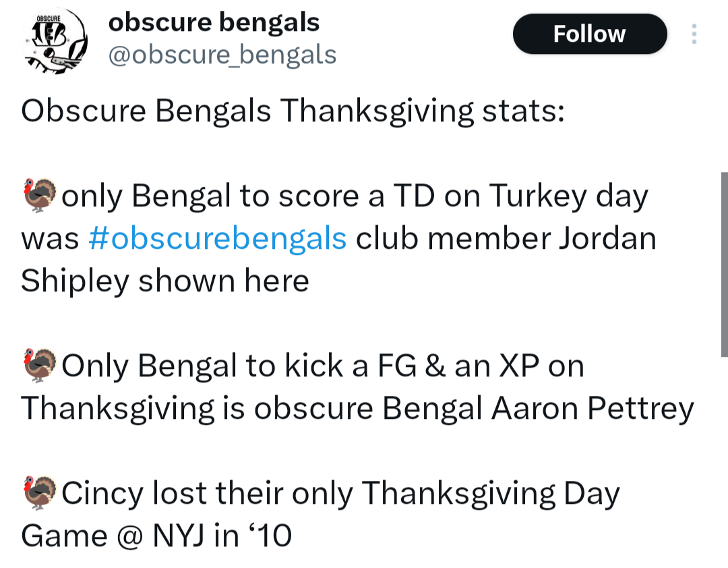Click the OBSCURE text inside the avatar badge
The height and width of the screenshot is (568, 728).
coord(47,19)
